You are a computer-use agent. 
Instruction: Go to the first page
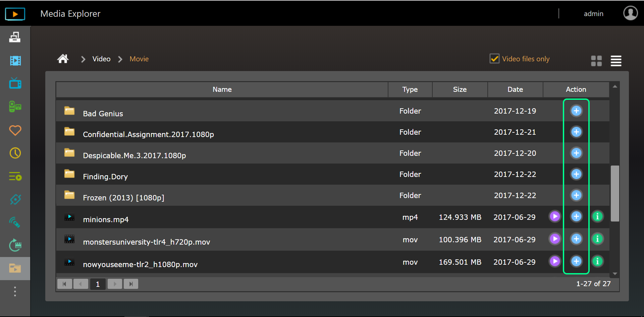(x=64, y=284)
